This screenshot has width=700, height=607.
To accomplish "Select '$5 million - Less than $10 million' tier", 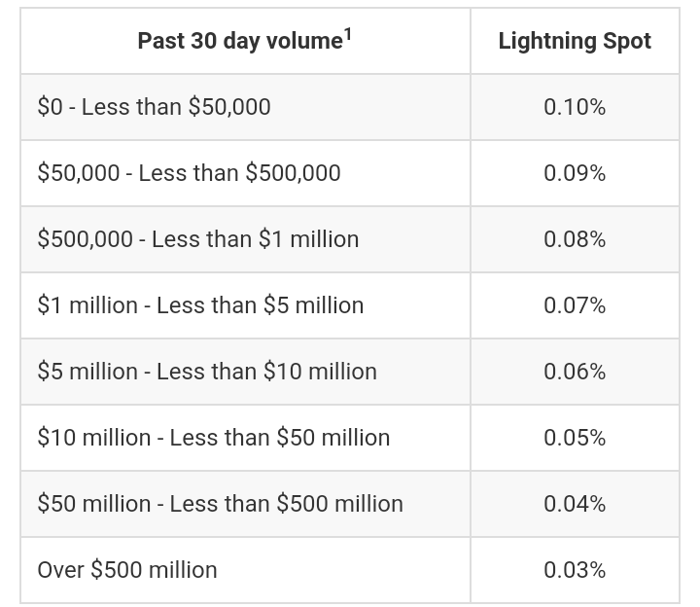I will click(x=207, y=372).
